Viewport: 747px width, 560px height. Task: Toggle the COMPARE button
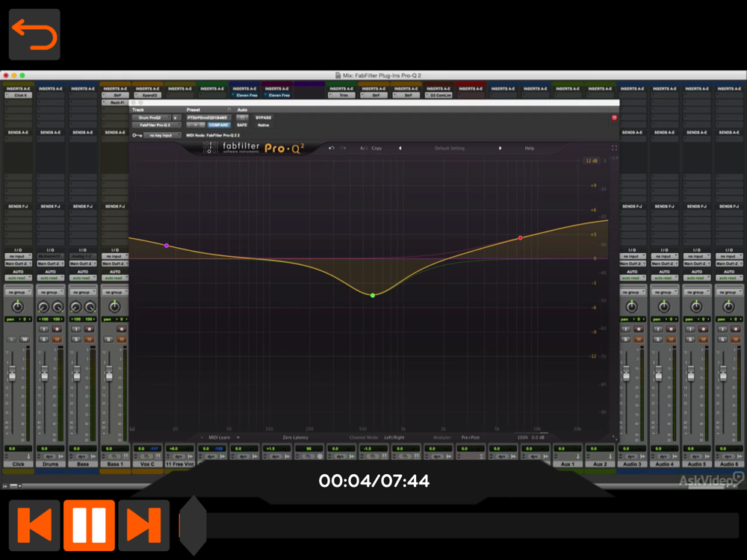point(218,125)
